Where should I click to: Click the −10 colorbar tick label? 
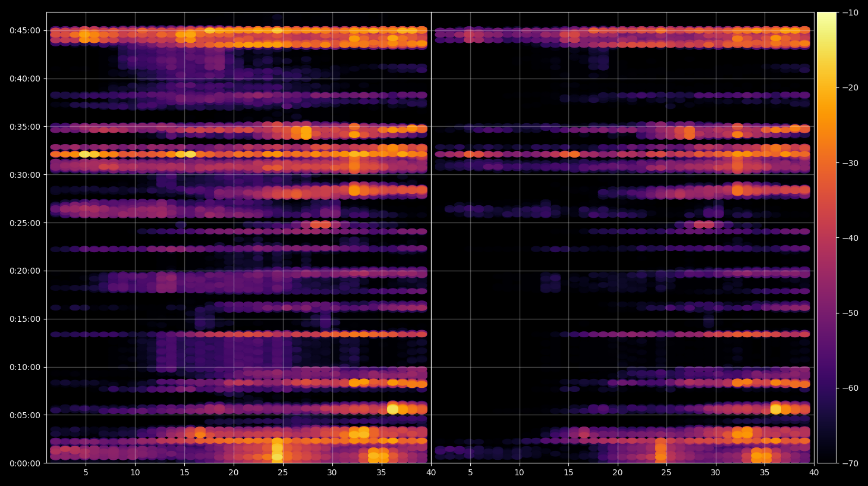point(850,12)
